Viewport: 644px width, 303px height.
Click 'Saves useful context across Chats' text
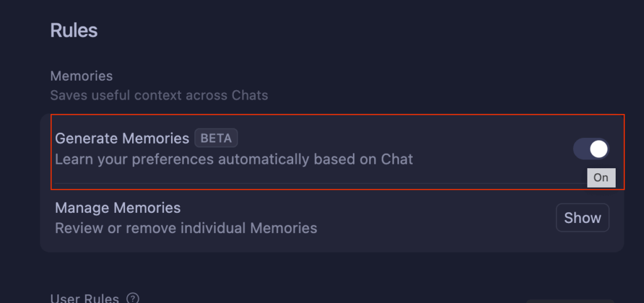(158, 96)
